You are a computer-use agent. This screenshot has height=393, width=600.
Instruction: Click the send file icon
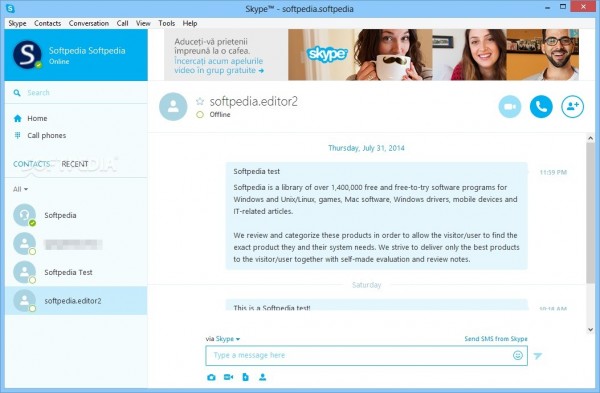[x=245, y=377]
